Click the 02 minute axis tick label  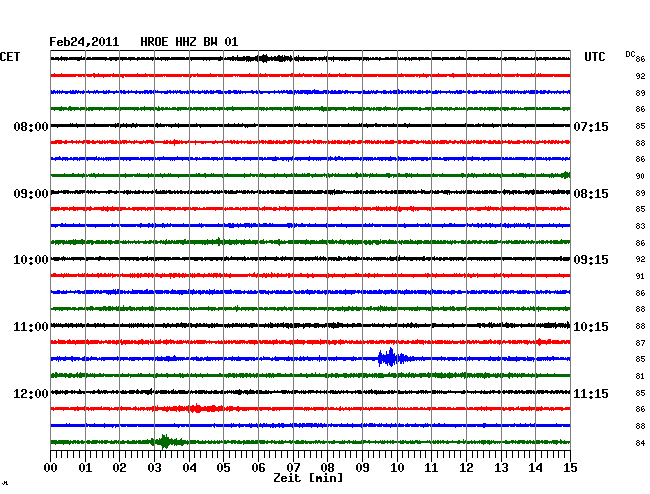click(x=119, y=468)
